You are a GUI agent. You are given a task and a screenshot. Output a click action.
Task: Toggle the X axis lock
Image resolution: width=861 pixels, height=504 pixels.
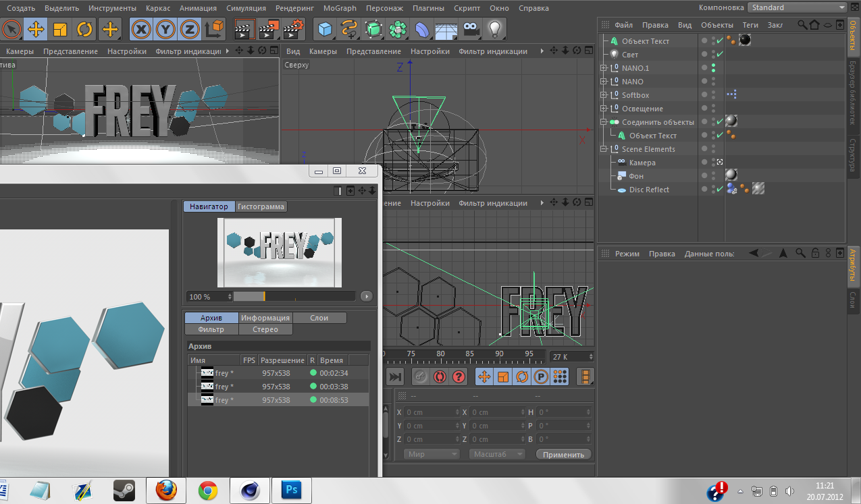(x=140, y=30)
